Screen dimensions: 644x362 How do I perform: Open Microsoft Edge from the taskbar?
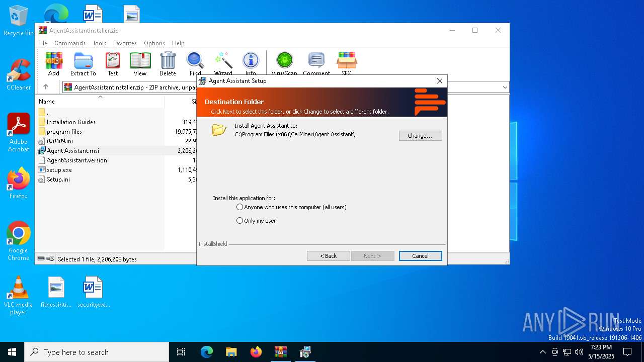tap(207, 352)
